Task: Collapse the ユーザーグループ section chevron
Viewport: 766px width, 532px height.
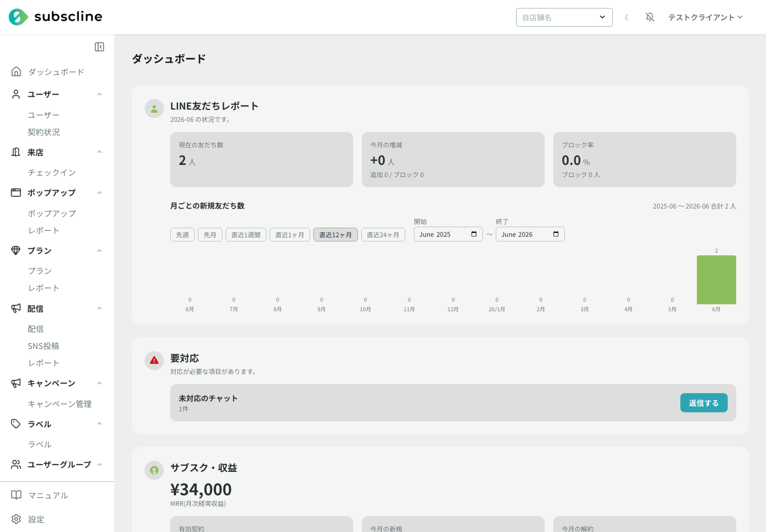Action: click(99, 464)
